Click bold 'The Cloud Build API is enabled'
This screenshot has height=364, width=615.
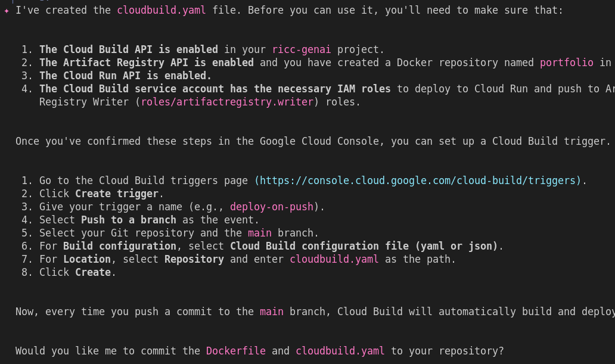[x=128, y=49]
